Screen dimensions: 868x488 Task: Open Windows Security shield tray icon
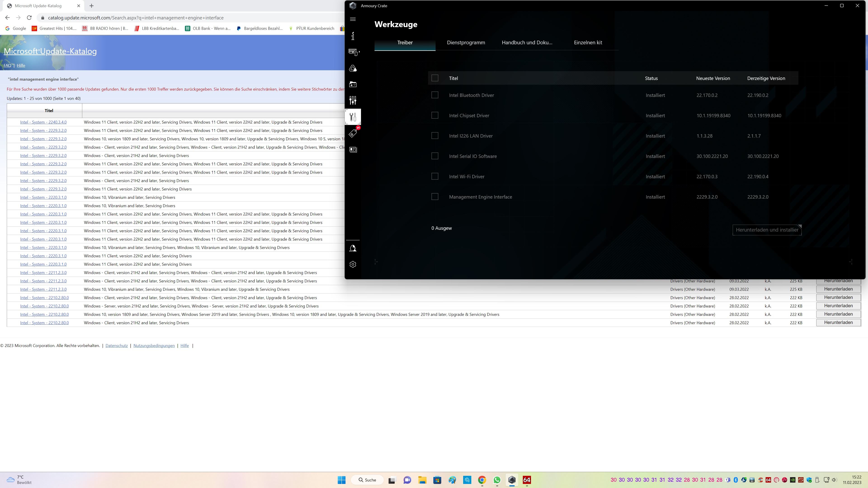click(809, 480)
